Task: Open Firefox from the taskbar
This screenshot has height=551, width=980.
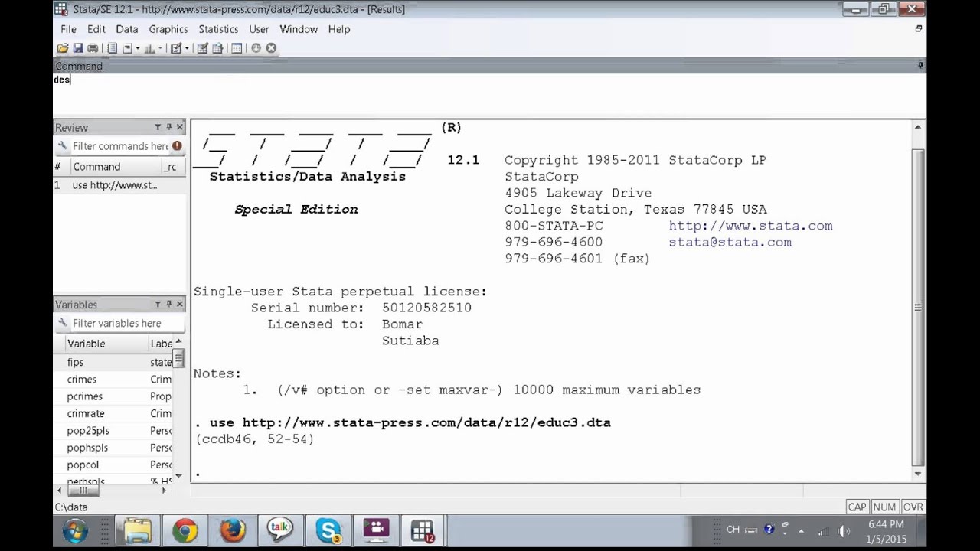Action: (x=232, y=531)
